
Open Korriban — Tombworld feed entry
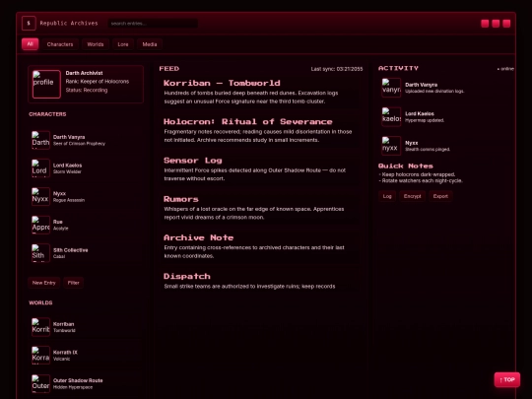coord(260,92)
